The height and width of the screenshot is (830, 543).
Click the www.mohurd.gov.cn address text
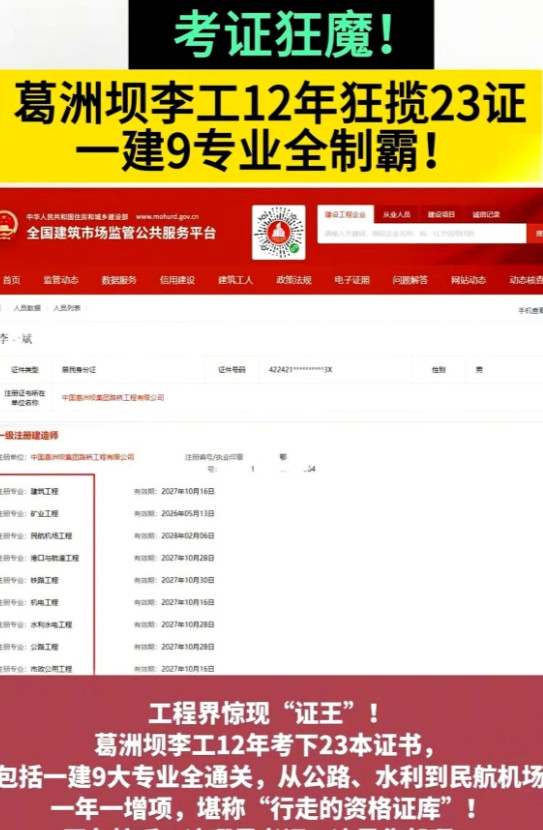167,216
